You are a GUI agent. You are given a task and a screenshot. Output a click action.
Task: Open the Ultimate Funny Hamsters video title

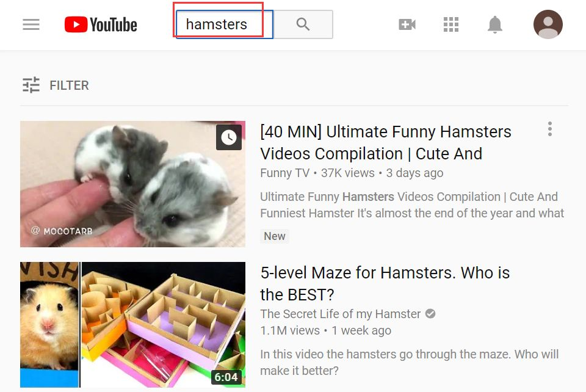[386, 143]
